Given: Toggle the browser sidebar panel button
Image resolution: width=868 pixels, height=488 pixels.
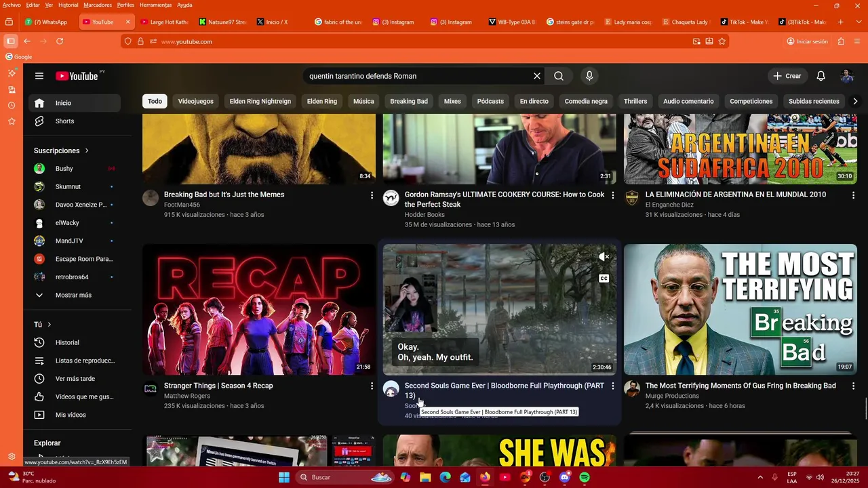Looking at the screenshot, I should point(10,41).
